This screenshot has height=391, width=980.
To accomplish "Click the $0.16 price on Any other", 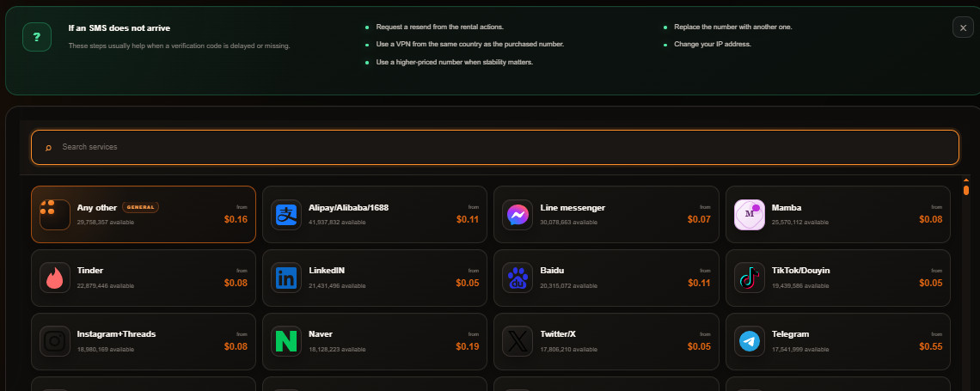I will click(236, 219).
